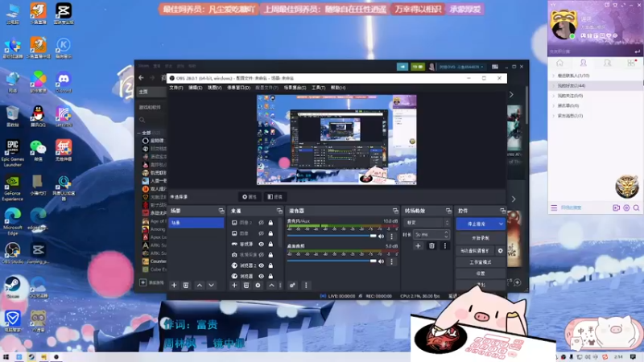
Task: Open the 停靠窗口(D) menu in OBS
Action: click(238, 88)
